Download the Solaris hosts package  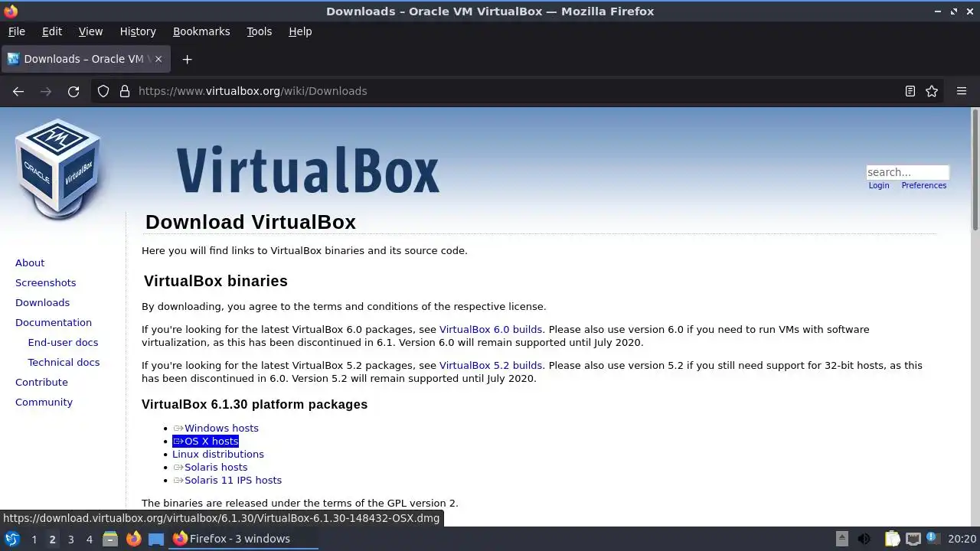[x=211, y=467]
